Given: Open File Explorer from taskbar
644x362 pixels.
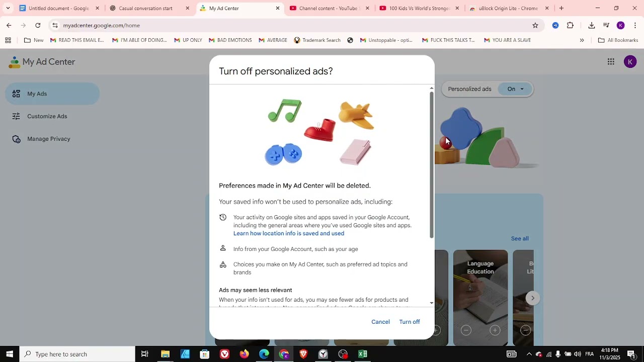Looking at the screenshot, I should (x=165, y=354).
